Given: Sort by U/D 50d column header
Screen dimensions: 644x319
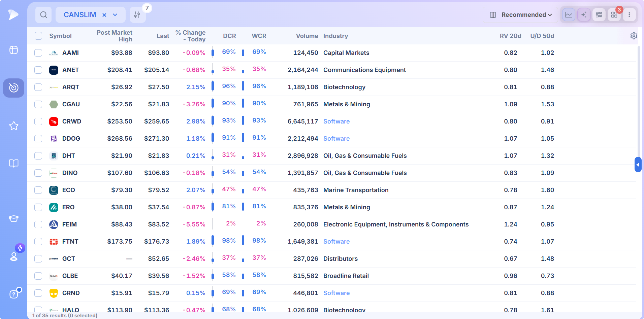Looking at the screenshot, I should pyautogui.click(x=542, y=36).
